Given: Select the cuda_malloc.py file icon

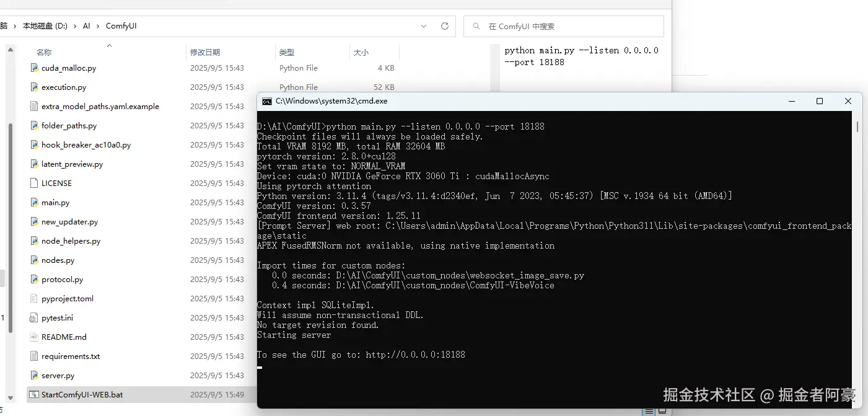Looking at the screenshot, I should click(35, 68).
